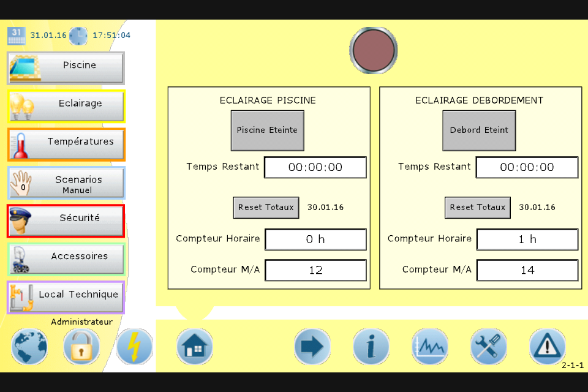Toggle the Piscine Eteinte light button
The image size is (588, 392).
tap(267, 130)
